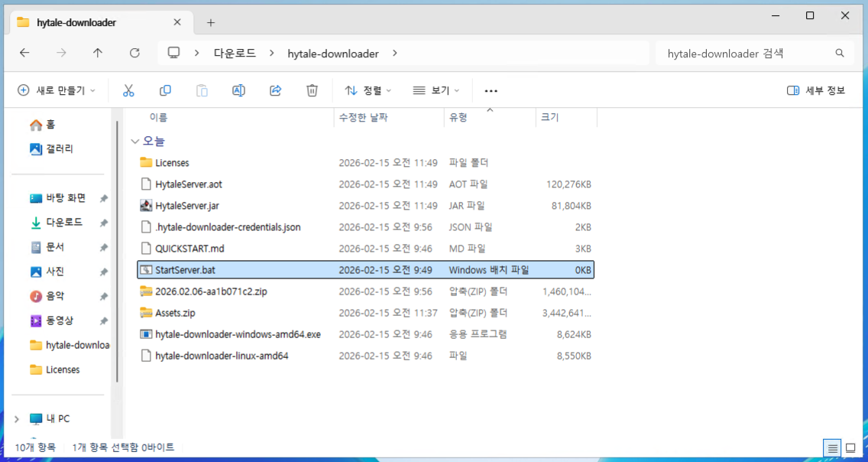Switch to details view icon in status bar
Viewport: 868px width, 462px height.
832,448
